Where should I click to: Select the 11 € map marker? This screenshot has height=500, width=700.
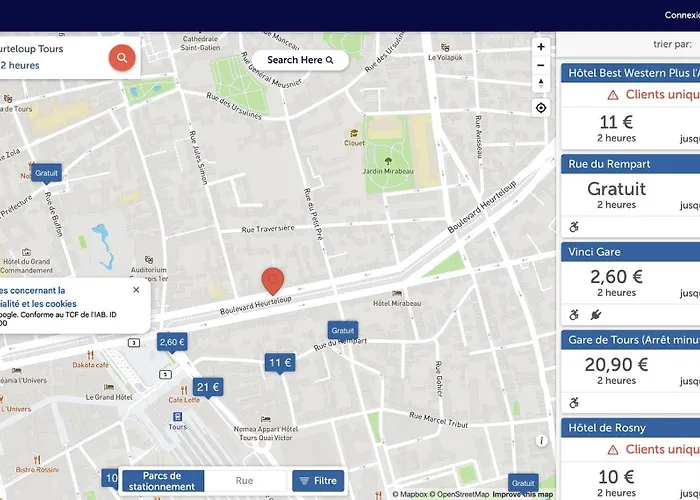(x=279, y=363)
